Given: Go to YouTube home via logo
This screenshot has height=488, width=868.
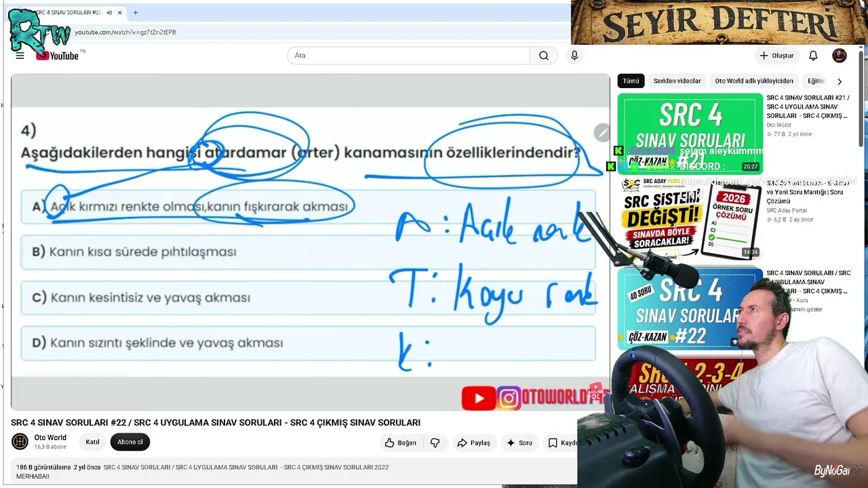Looking at the screenshot, I should pos(58,56).
